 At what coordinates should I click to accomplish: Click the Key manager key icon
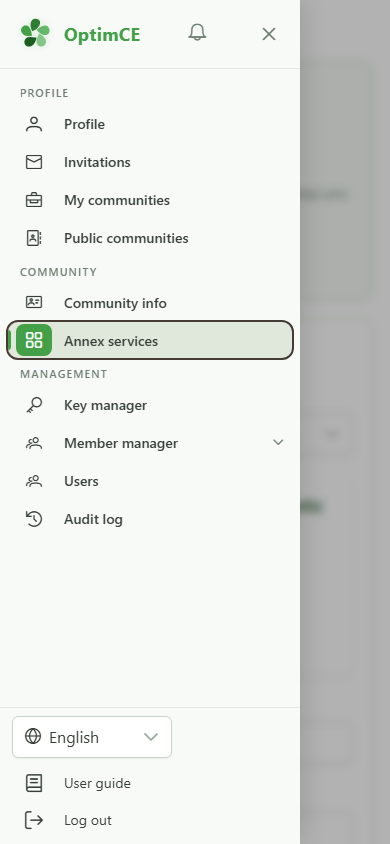point(34,405)
